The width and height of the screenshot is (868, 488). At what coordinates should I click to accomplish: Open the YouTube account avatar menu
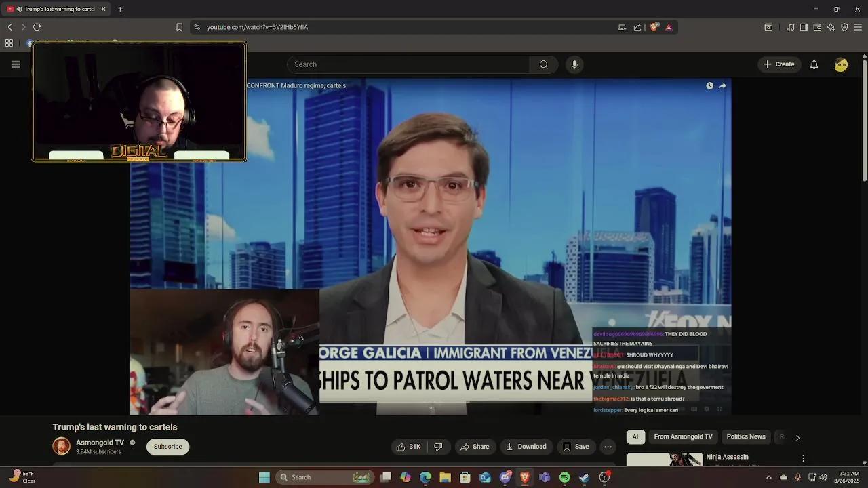pos(841,64)
